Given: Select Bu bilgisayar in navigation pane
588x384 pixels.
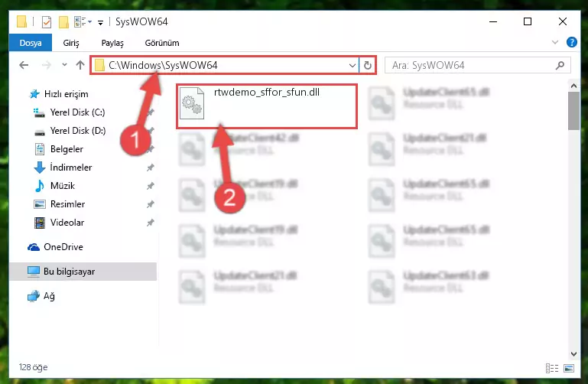Looking at the screenshot, I should [83, 271].
